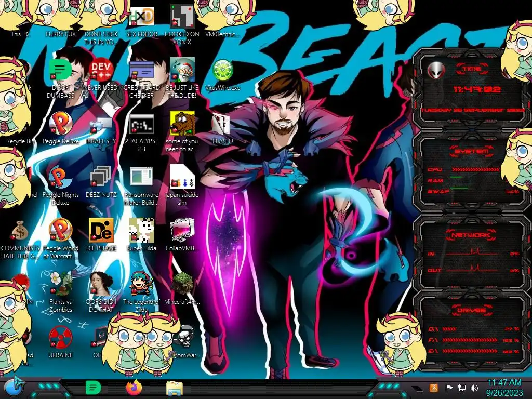This screenshot has height=399, width=532.
Task: Select the OOPS DID I DO THAT portrait icon
Action: (x=101, y=284)
